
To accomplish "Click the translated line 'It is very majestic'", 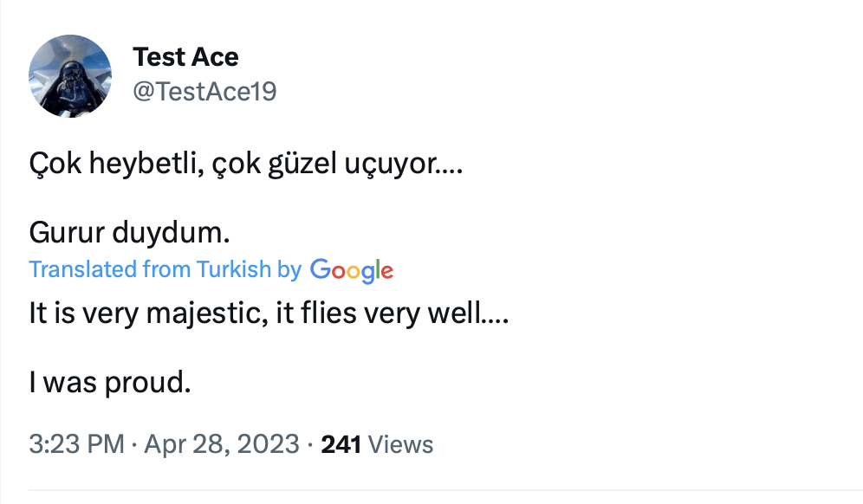I will [269, 313].
